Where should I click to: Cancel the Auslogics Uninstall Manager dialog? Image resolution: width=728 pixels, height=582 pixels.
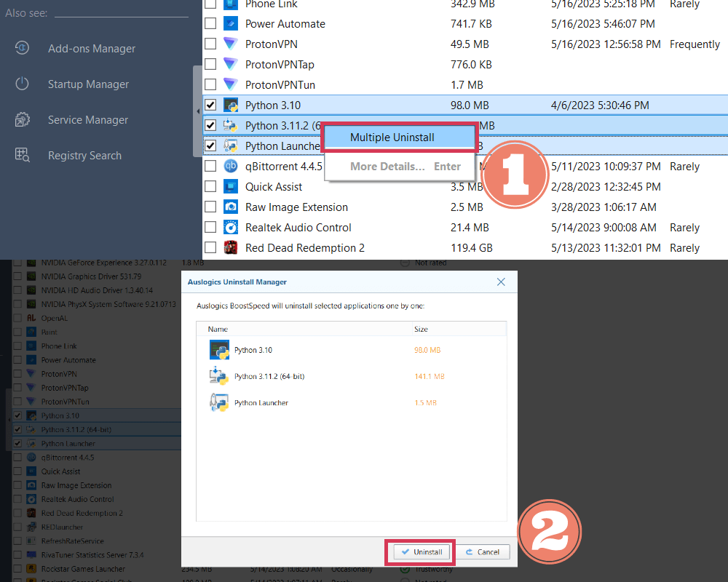(x=483, y=551)
